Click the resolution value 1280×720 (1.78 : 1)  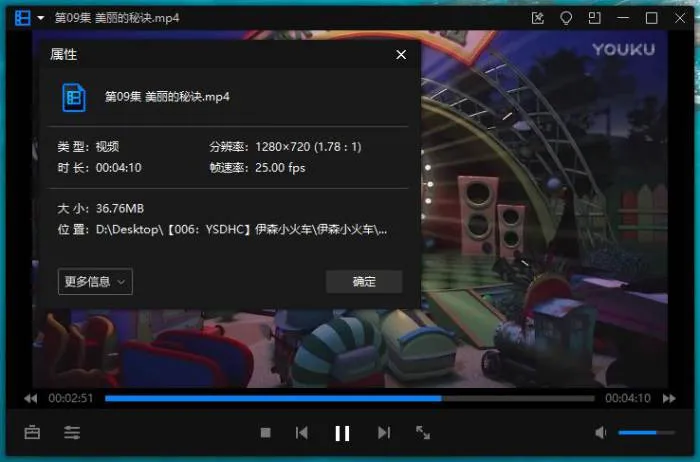308,147
